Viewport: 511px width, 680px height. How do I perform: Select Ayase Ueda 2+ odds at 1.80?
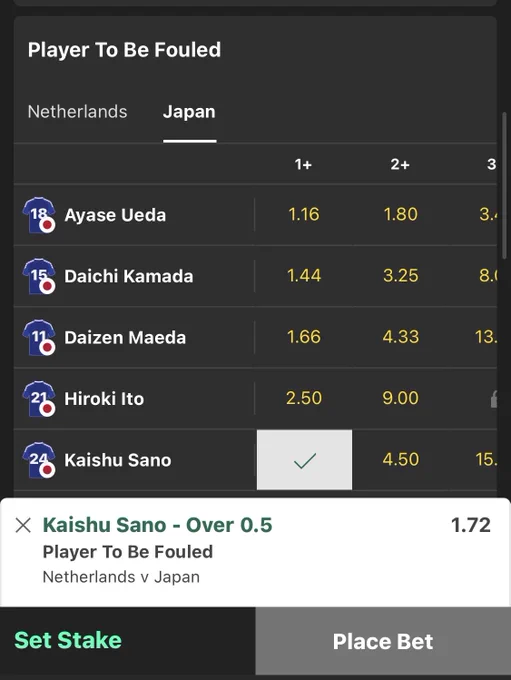[x=400, y=214]
